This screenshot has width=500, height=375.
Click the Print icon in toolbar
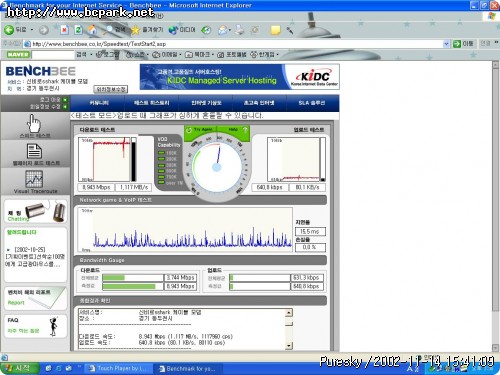[x=239, y=30]
